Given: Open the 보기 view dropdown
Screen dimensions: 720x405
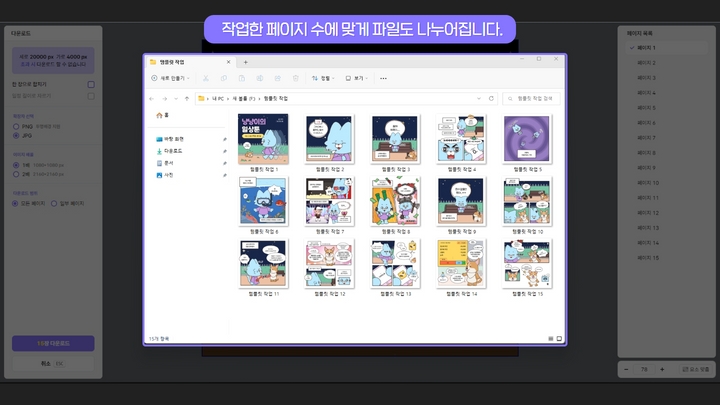Looking at the screenshot, I should pos(357,79).
